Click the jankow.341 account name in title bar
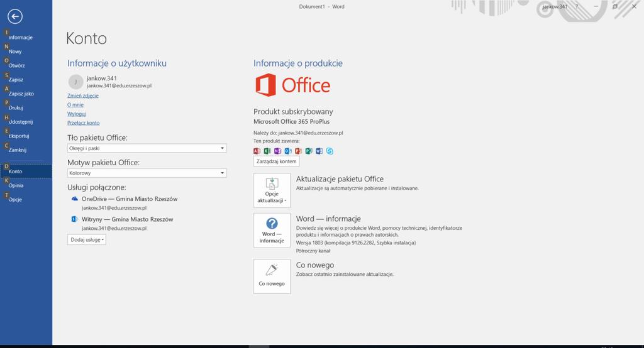 (x=555, y=6)
